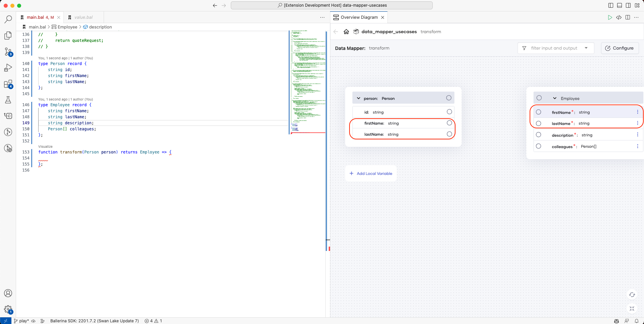
Task: Click the play* branch name in the status bar
Action: [x=21, y=321]
